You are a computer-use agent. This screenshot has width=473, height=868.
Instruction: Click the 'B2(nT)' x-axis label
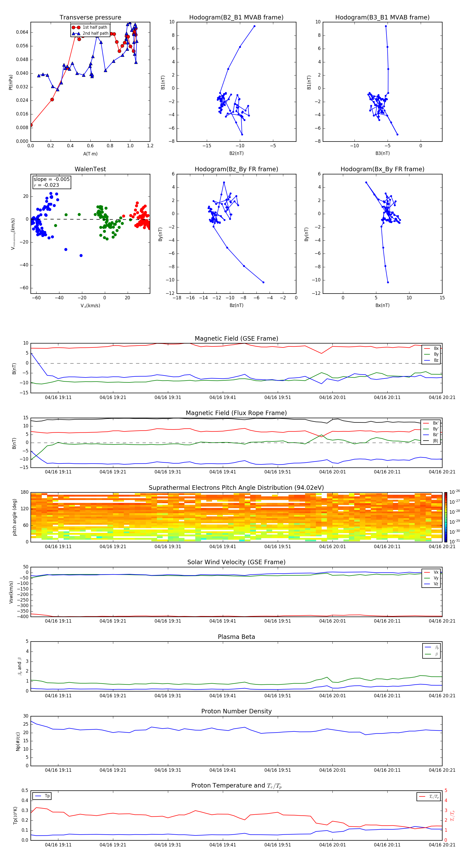coord(236,153)
